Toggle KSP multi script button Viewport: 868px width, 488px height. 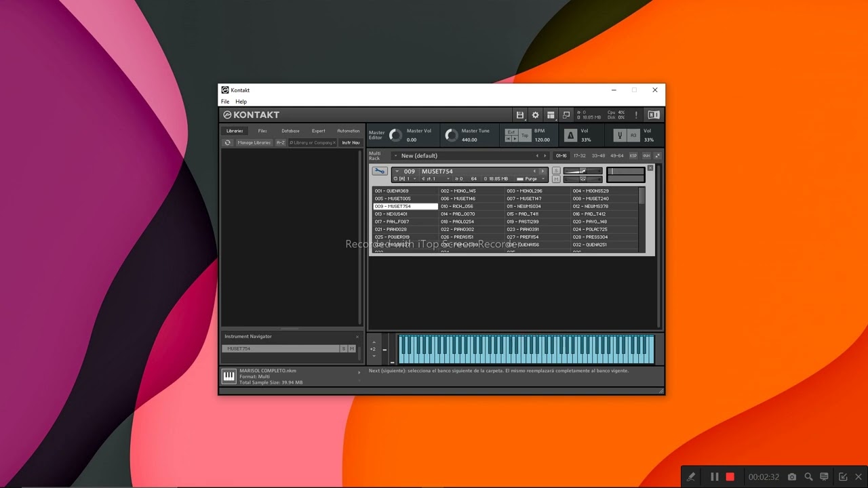coord(633,156)
